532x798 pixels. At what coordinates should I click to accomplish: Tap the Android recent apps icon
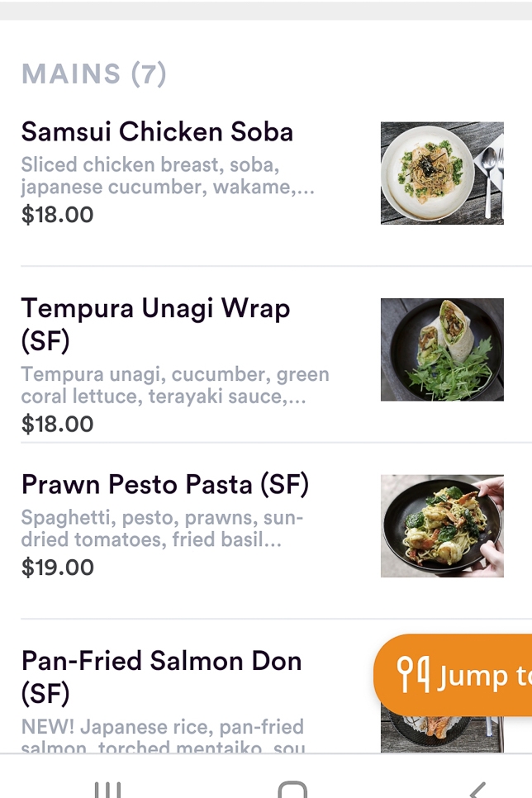pos(107,789)
